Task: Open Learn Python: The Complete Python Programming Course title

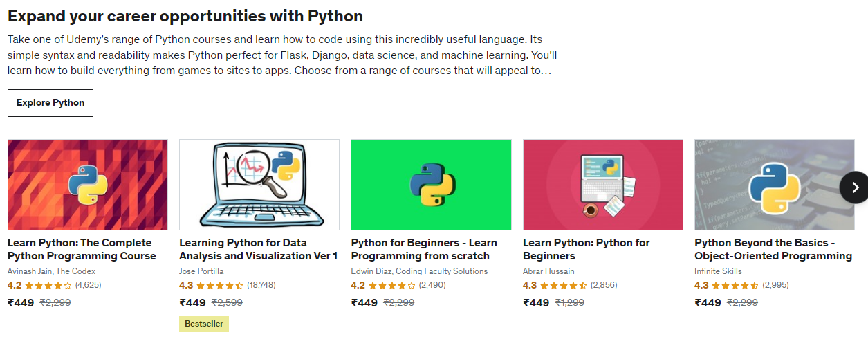Action: (x=82, y=249)
